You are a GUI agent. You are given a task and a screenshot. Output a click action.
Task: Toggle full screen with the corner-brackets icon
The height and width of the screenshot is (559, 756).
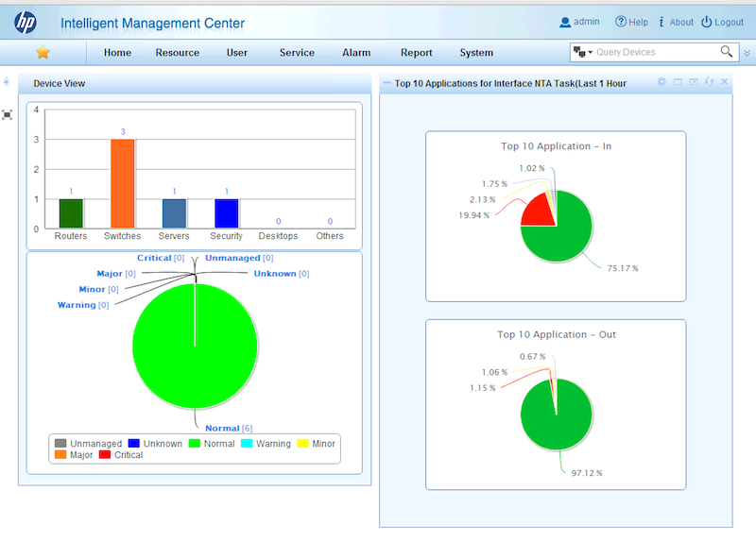[7, 114]
